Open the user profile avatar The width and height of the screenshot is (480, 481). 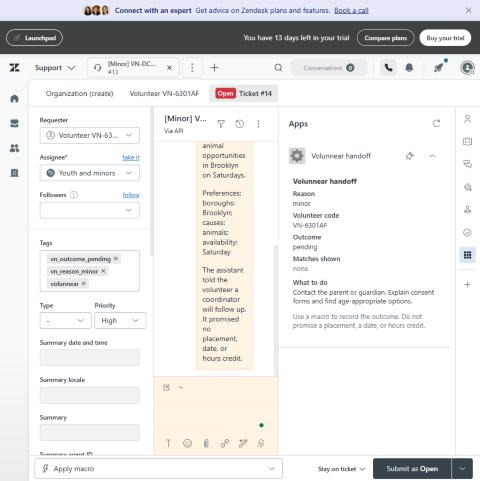point(467,68)
